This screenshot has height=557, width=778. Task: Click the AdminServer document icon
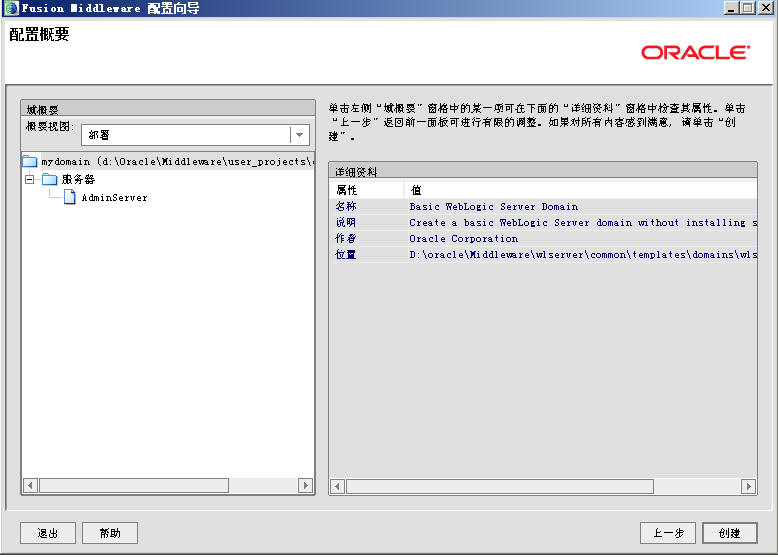click(x=70, y=197)
